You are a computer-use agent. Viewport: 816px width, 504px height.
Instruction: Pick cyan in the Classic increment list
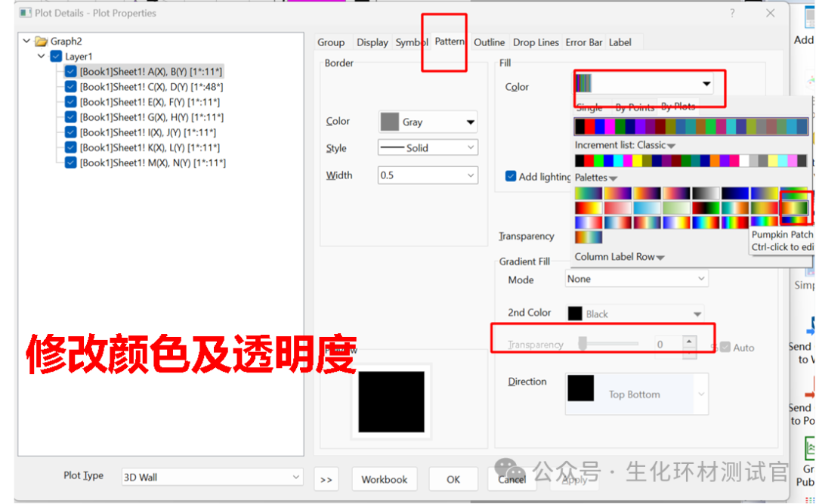(x=618, y=160)
